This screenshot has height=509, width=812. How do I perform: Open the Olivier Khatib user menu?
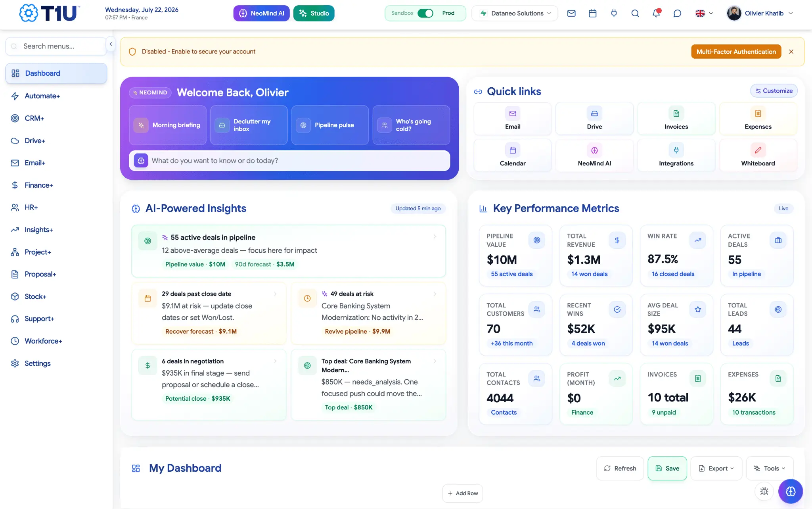(760, 13)
